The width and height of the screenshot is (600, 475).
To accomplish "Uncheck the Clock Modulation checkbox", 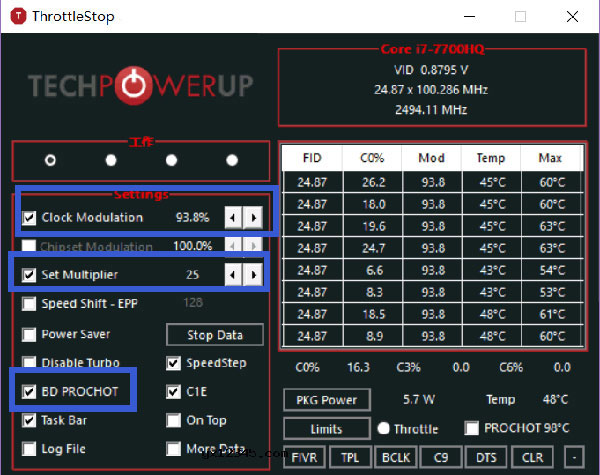I will click(x=29, y=218).
